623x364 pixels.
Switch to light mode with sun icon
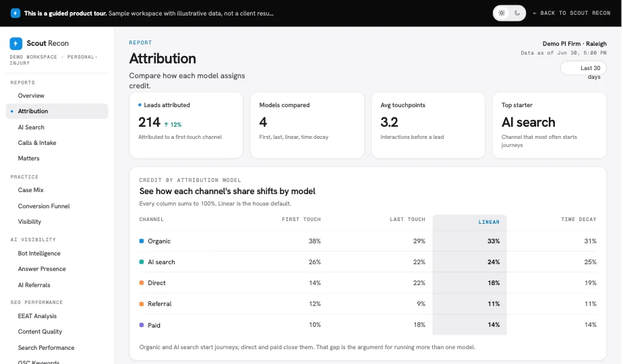coord(502,13)
